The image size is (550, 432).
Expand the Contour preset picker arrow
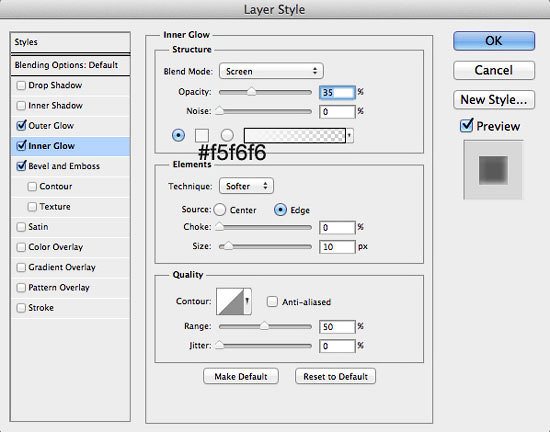[x=247, y=301]
